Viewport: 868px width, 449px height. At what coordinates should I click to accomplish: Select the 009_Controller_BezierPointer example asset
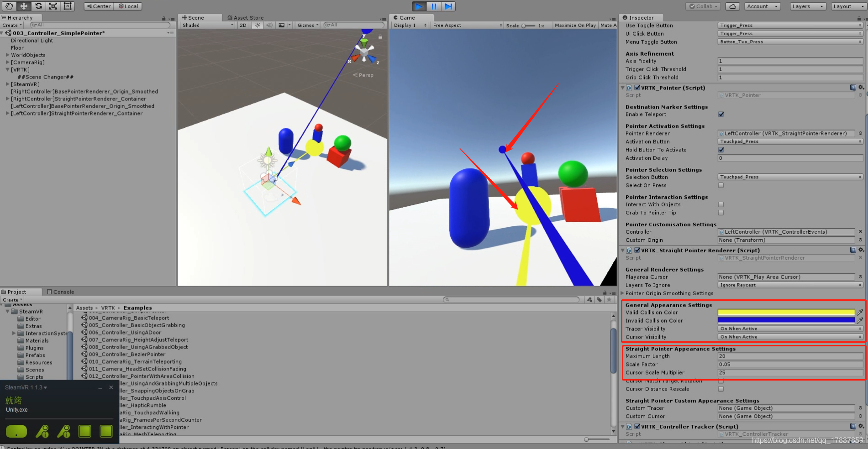point(128,354)
